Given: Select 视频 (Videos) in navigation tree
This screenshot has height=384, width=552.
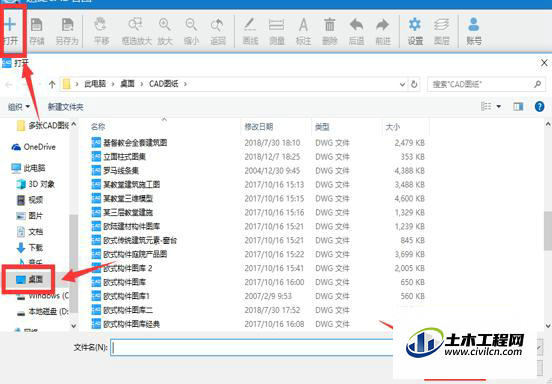Looking at the screenshot, I should [30, 200].
